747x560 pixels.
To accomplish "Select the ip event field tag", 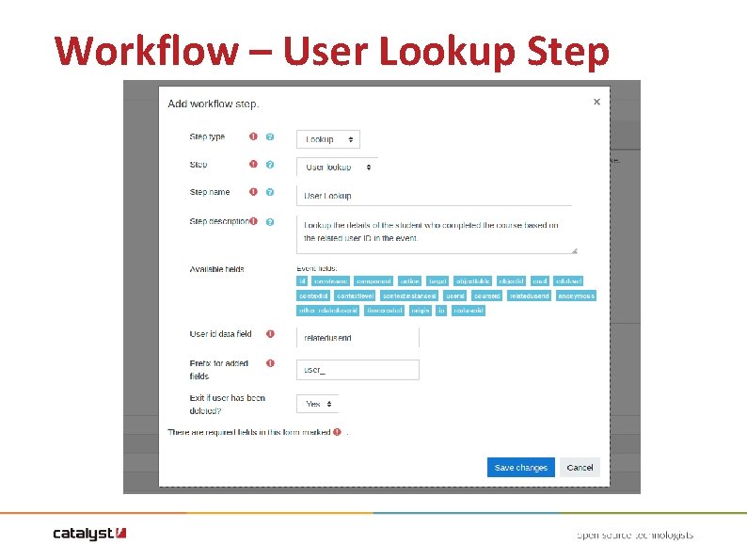I will click(x=441, y=311).
